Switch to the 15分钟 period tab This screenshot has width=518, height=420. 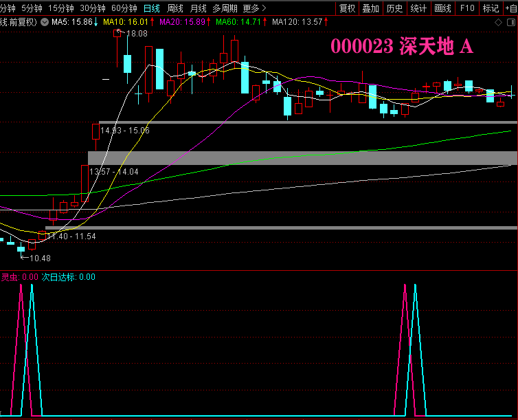(x=60, y=8)
